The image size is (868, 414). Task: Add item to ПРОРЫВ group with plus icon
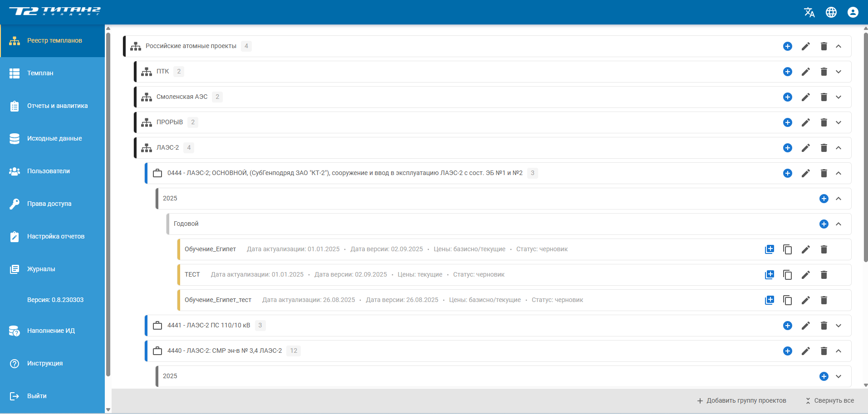[787, 122]
